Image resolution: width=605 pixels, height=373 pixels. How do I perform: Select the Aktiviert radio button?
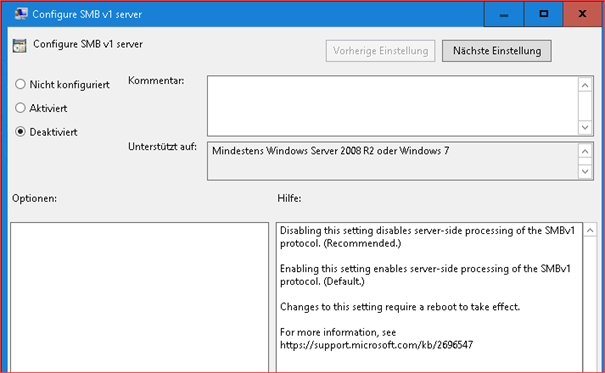click(x=20, y=108)
